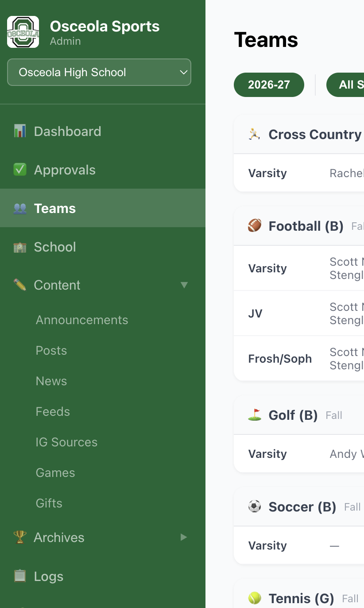Click the Archives trophy icon
The image size is (364, 608).
20,537
